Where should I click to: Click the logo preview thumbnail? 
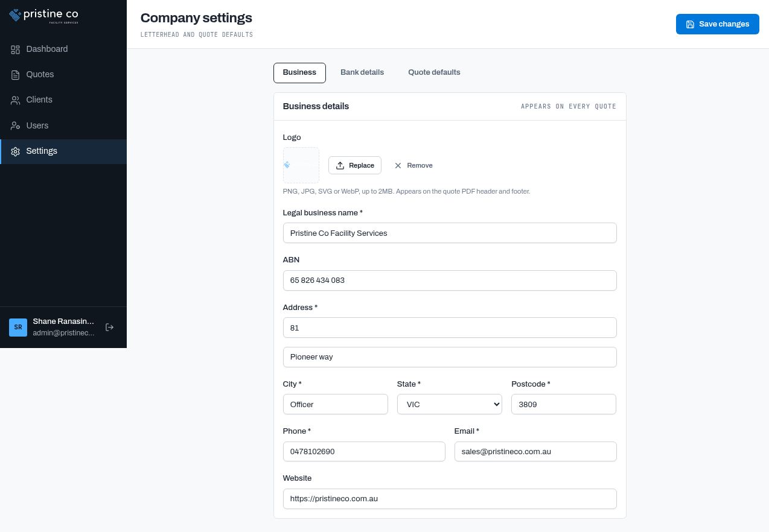pyautogui.click(x=301, y=165)
